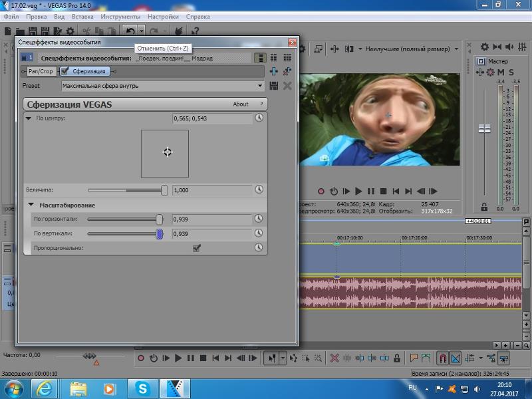Open video output FX in preview toolbar
532x399 pixels.
(334, 49)
